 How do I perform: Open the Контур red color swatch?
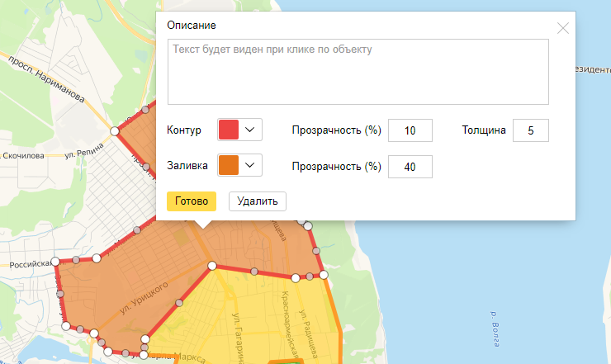coord(229,130)
